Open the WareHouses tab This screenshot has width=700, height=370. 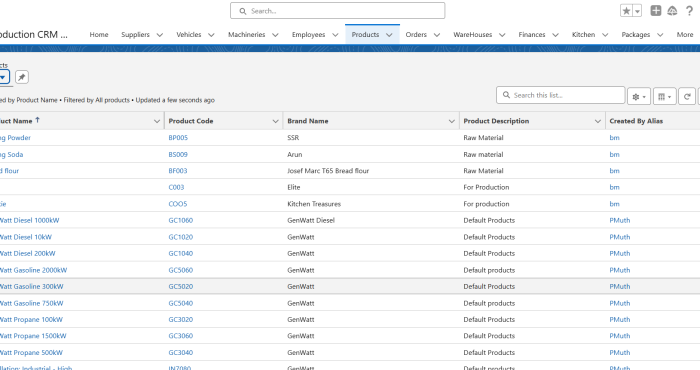click(472, 34)
